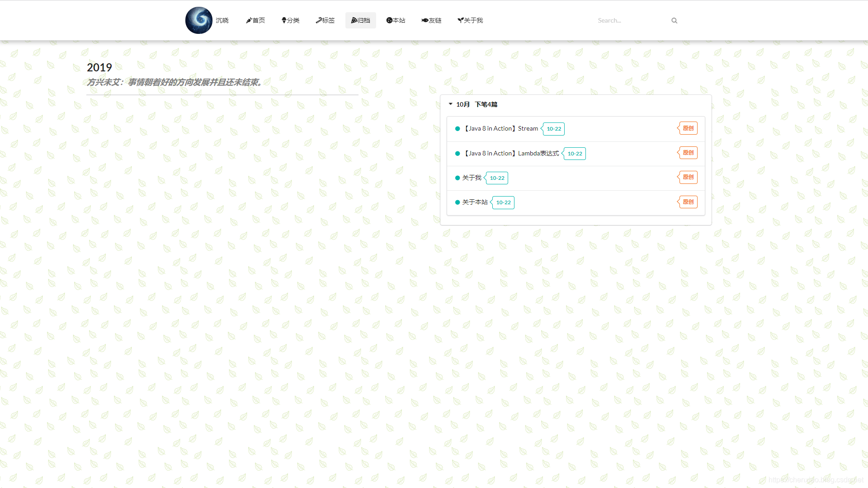Select the 归档 archive nav item
The image size is (868, 488).
(360, 20)
